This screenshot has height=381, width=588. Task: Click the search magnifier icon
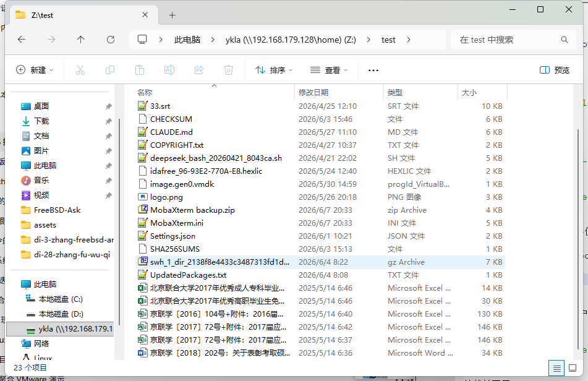point(565,40)
